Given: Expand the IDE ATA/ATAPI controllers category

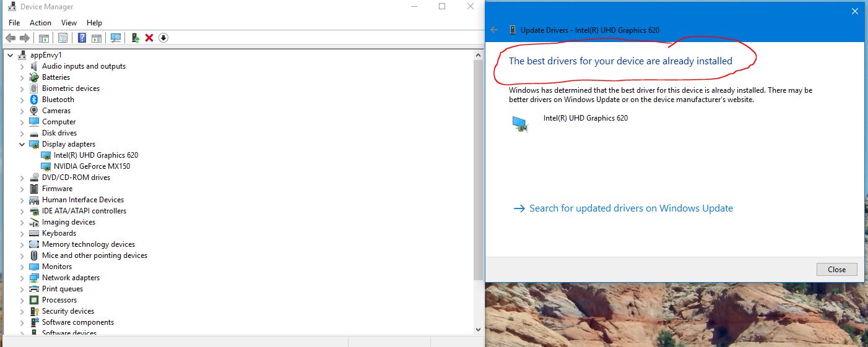Looking at the screenshot, I should point(22,211).
